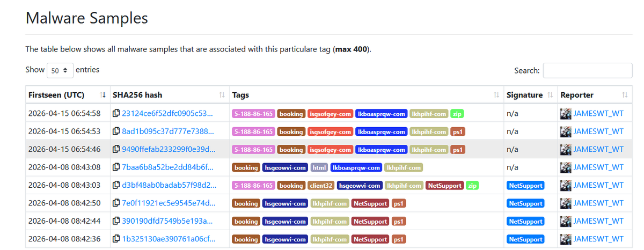644x250 pixels.
Task: Click reporter avatar in 06:54:46 row
Action: coord(566,150)
